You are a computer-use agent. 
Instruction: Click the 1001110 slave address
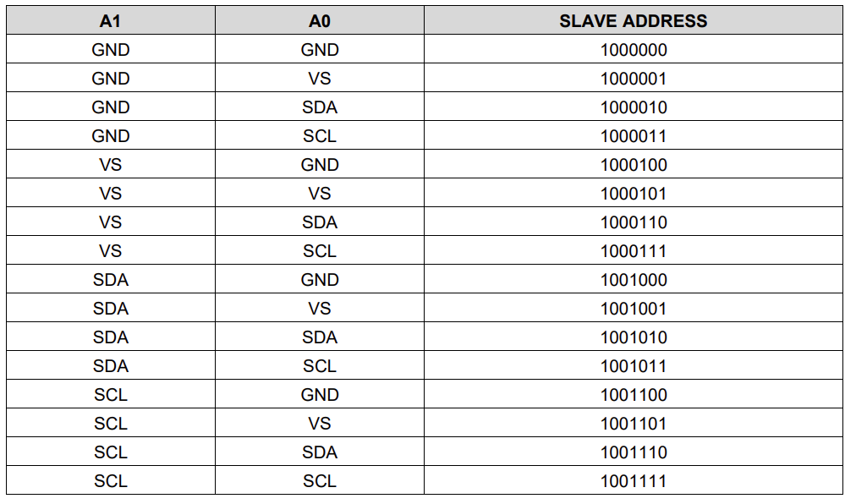click(x=634, y=452)
